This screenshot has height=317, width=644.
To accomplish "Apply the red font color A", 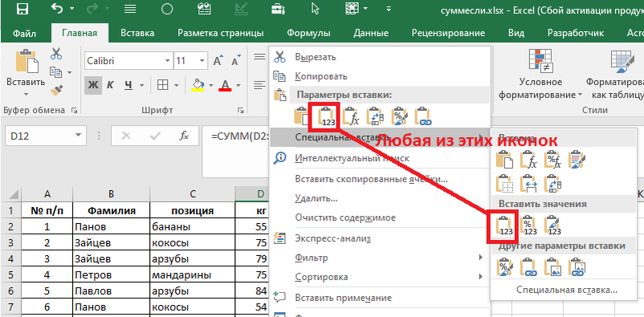I will (x=225, y=85).
